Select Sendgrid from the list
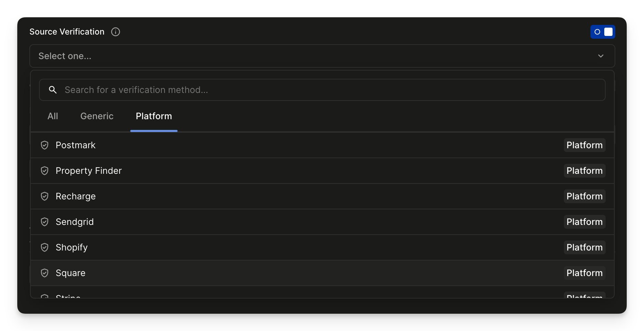Image resolution: width=644 pixels, height=331 pixels. (x=75, y=222)
